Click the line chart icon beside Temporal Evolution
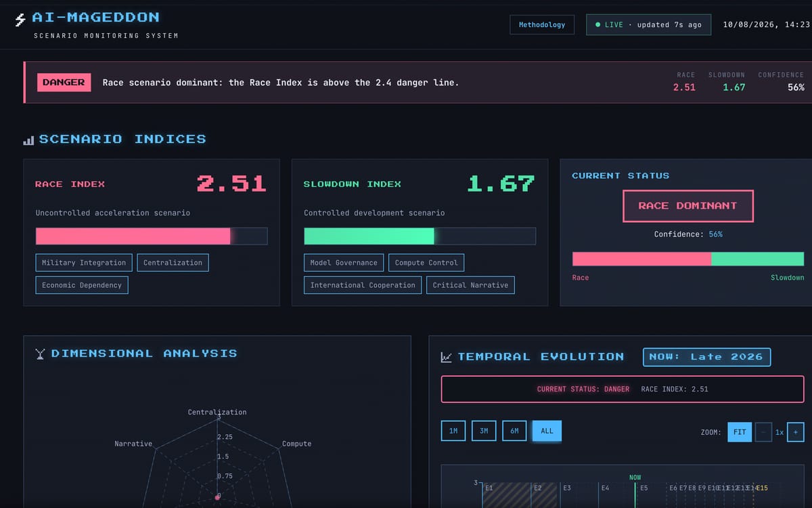 [x=447, y=357]
